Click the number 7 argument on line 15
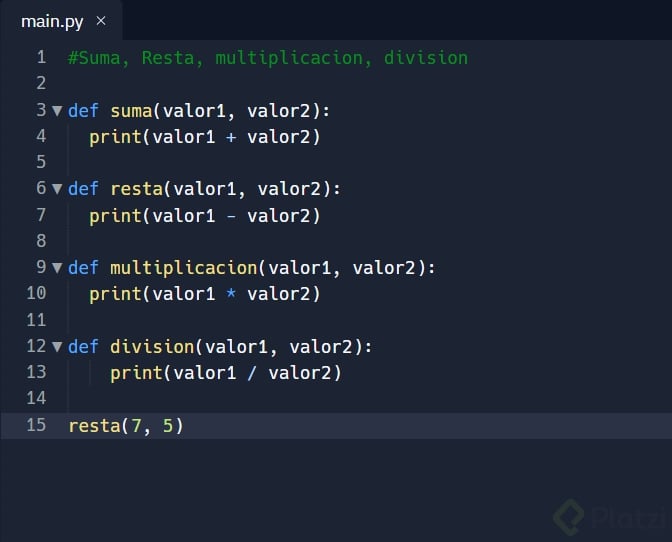 point(136,426)
